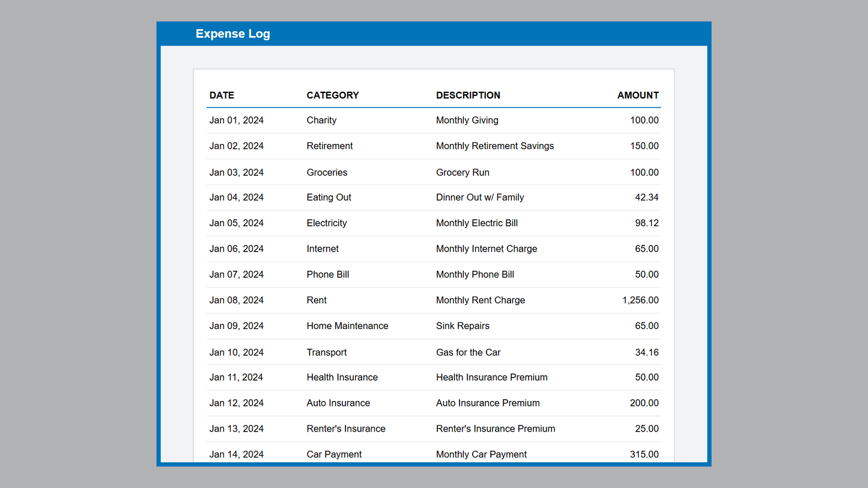The height and width of the screenshot is (488, 868).
Task: Select the 25.00 amount cell
Action: coord(647,429)
